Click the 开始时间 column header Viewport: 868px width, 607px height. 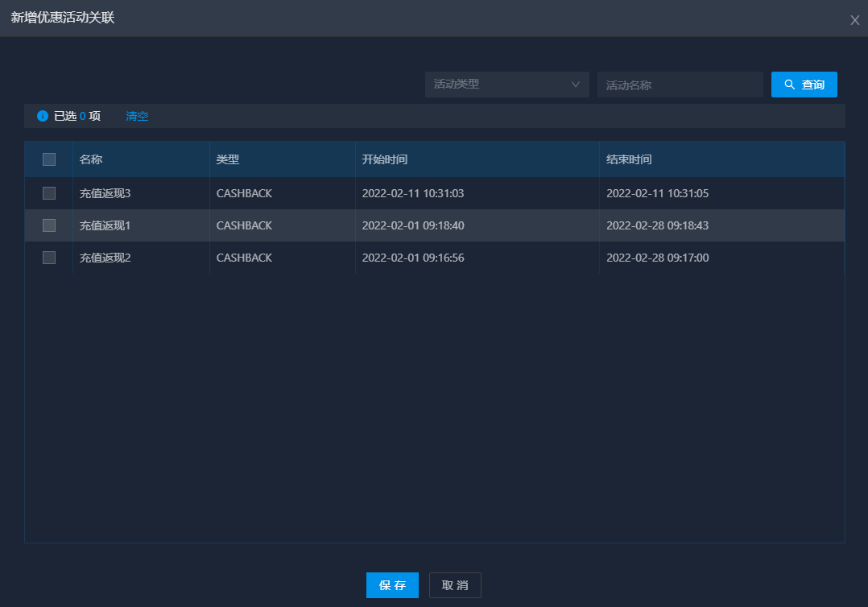click(385, 159)
